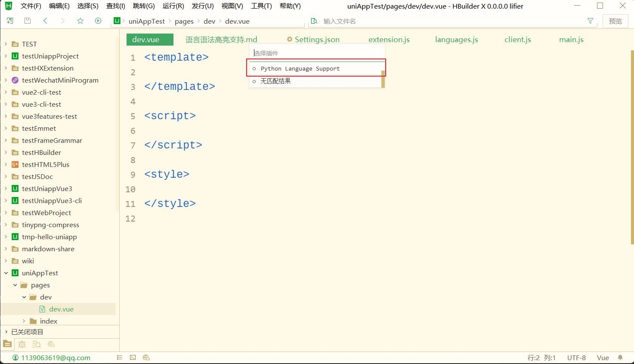The height and width of the screenshot is (364, 634).
Task: Collapse the pages folder
Action: [15, 285]
